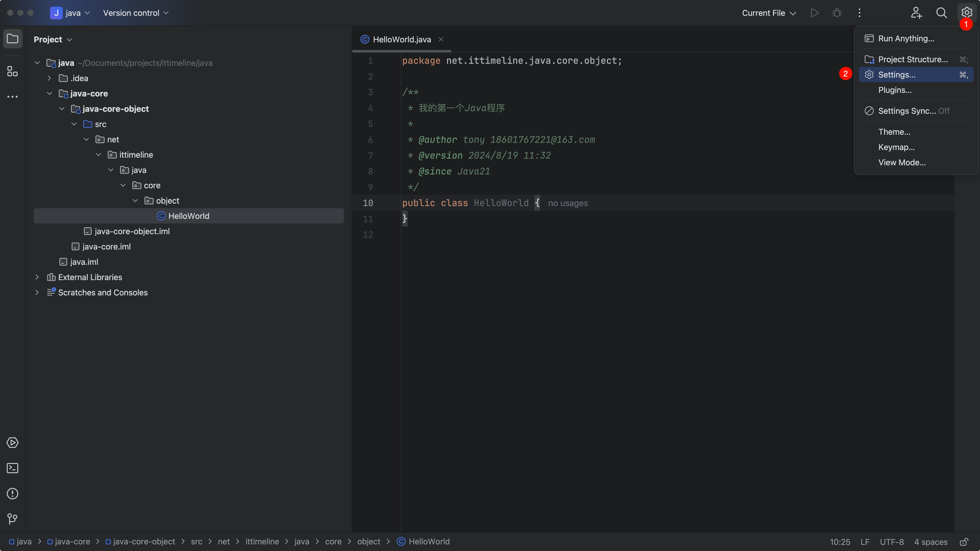Open the Problems tool window
The width and height of the screenshot is (980, 551).
(x=12, y=494)
